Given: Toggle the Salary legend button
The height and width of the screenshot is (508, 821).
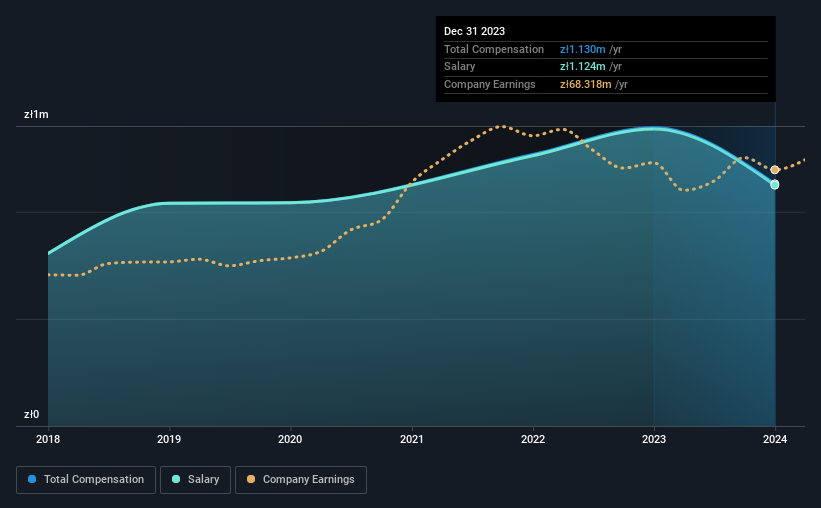Looking at the screenshot, I should (195, 480).
